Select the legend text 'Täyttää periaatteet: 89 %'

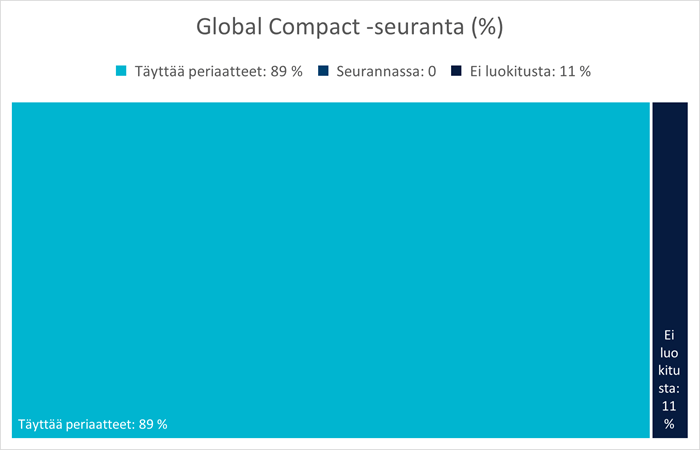pyautogui.click(x=218, y=72)
